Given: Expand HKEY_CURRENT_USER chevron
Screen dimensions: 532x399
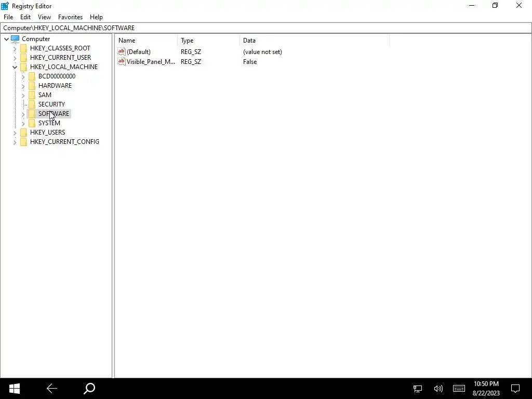Looking at the screenshot, I should tap(15, 58).
